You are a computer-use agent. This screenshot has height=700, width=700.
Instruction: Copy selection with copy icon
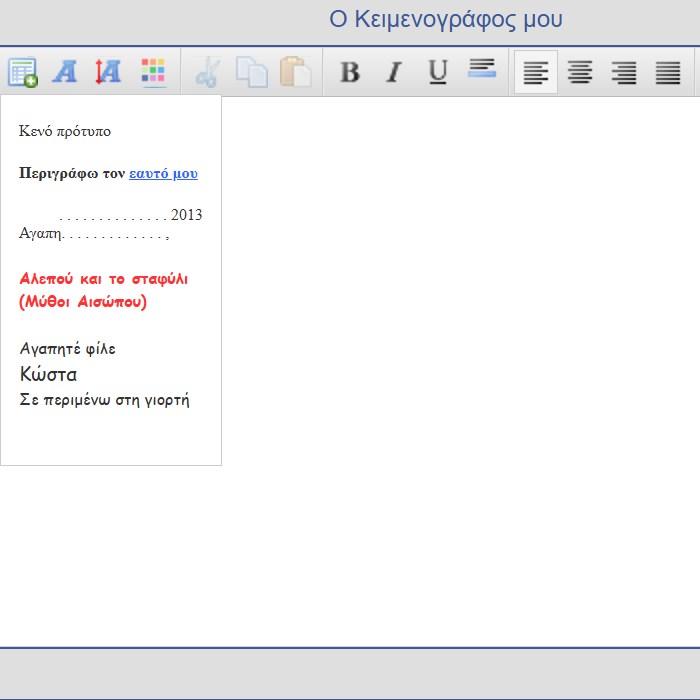pyautogui.click(x=252, y=72)
